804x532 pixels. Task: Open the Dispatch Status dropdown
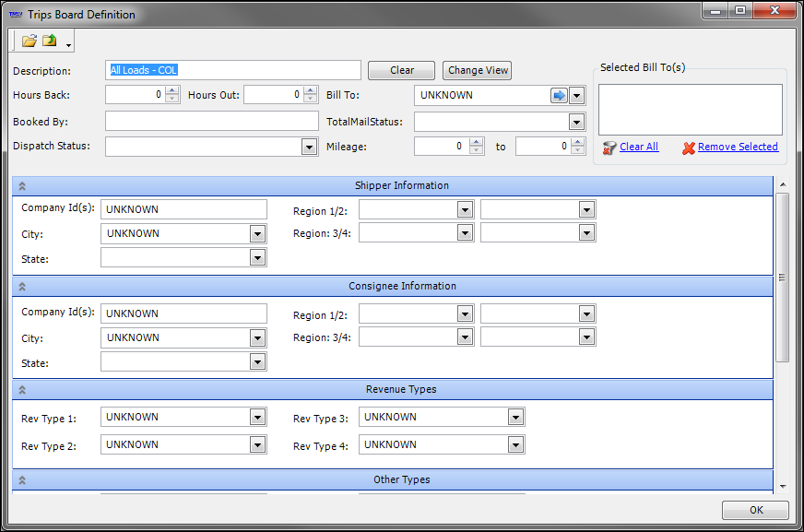(x=309, y=147)
